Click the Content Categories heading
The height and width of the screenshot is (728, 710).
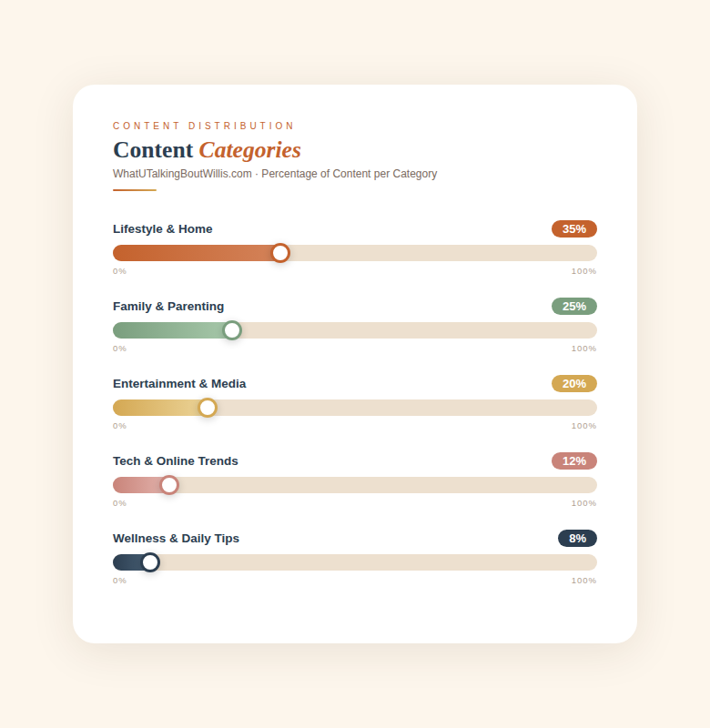(x=207, y=150)
